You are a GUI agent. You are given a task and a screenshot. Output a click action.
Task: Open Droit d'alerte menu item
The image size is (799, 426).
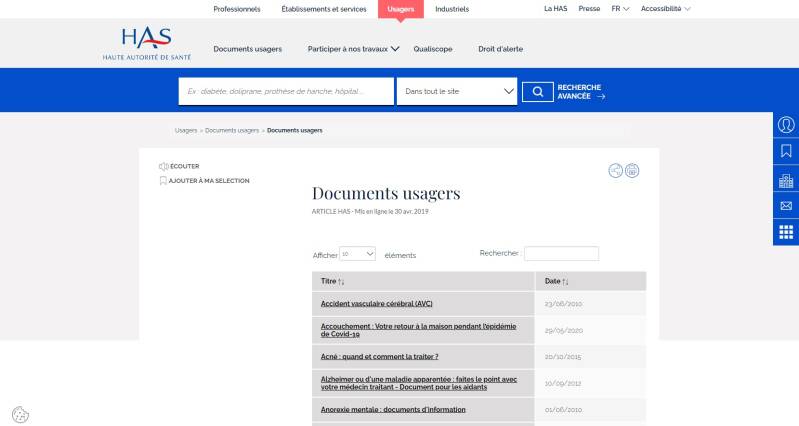(500, 49)
